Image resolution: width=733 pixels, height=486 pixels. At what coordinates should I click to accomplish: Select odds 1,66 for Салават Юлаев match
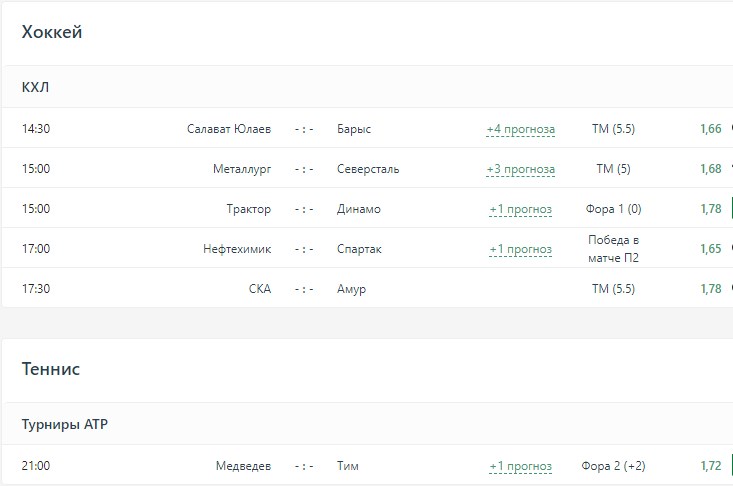[x=710, y=129]
